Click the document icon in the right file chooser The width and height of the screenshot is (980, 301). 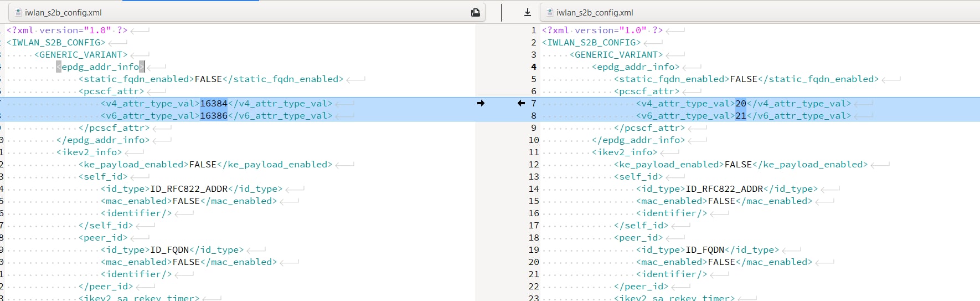550,12
